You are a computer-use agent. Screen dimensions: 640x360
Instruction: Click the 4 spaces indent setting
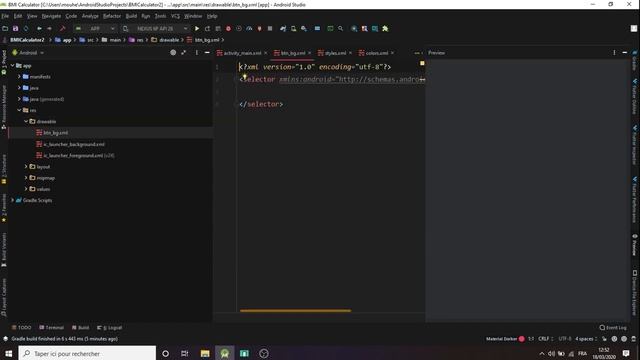point(586,339)
